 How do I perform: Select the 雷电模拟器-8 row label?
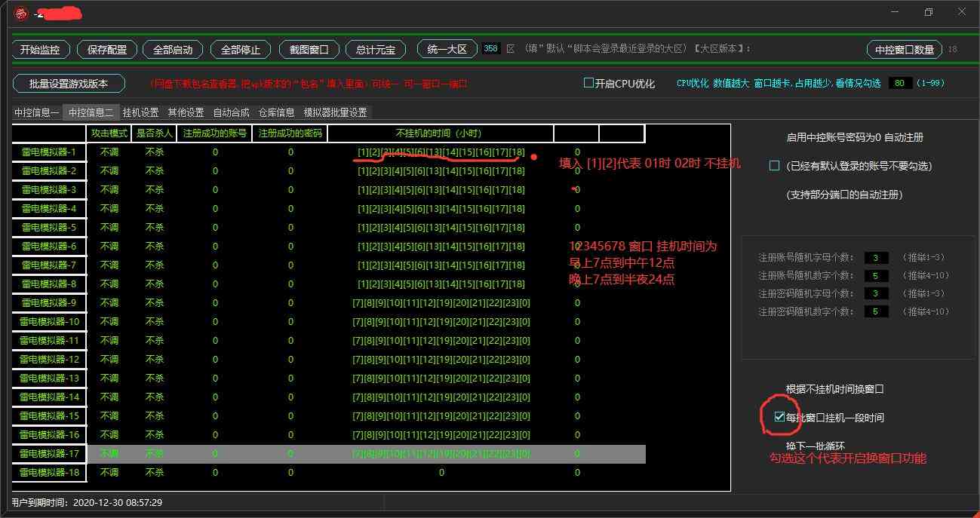click(x=49, y=284)
